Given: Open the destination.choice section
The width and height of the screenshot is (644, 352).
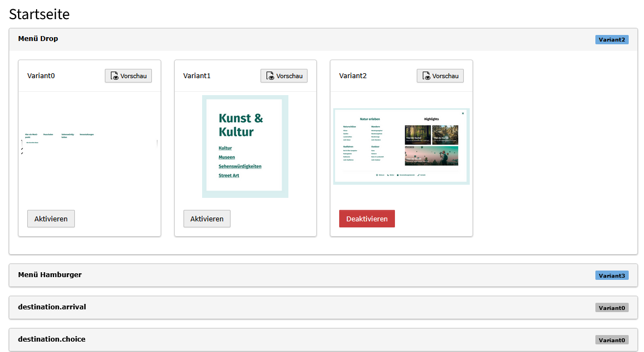Looking at the screenshot, I should pos(51,339).
